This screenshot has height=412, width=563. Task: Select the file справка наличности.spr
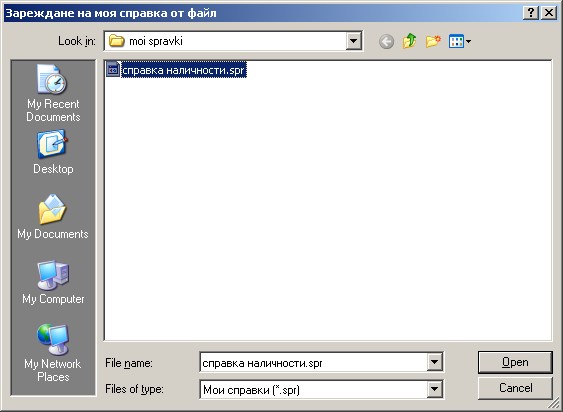[x=183, y=70]
